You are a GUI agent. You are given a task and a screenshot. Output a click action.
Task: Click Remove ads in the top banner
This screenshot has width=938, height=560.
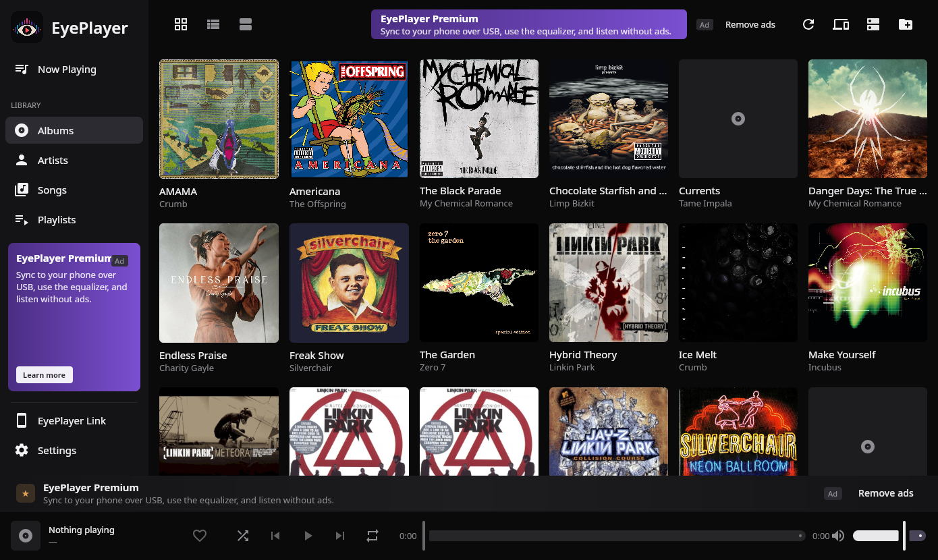tap(750, 24)
